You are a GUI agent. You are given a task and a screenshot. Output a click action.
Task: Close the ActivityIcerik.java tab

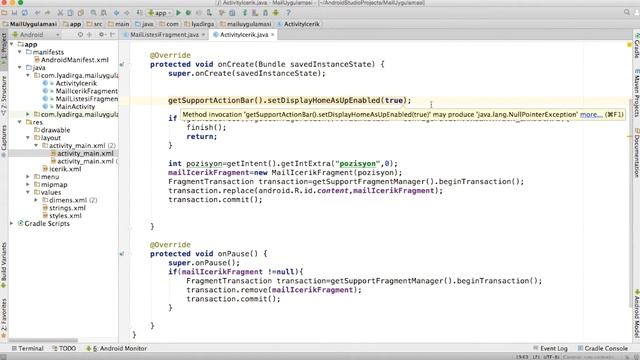[273, 35]
